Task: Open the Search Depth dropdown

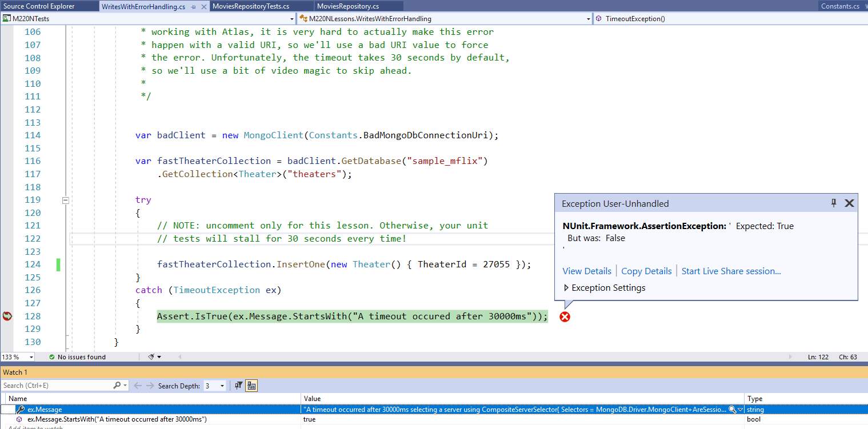Action: click(x=222, y=386)
